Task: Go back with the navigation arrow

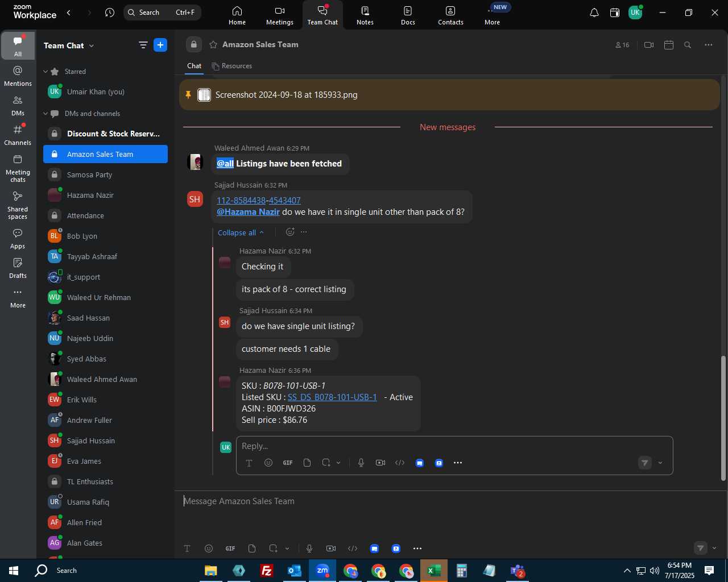Action: [69, 13]
